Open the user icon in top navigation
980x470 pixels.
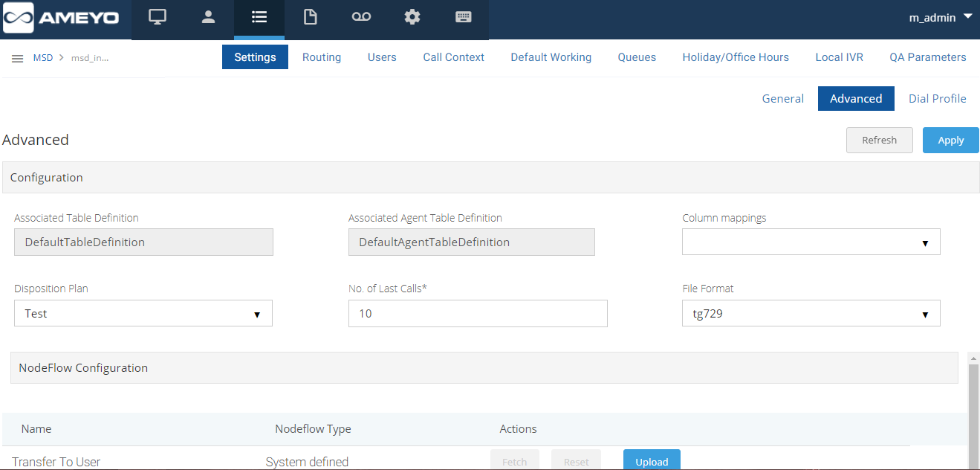point(208,18)
